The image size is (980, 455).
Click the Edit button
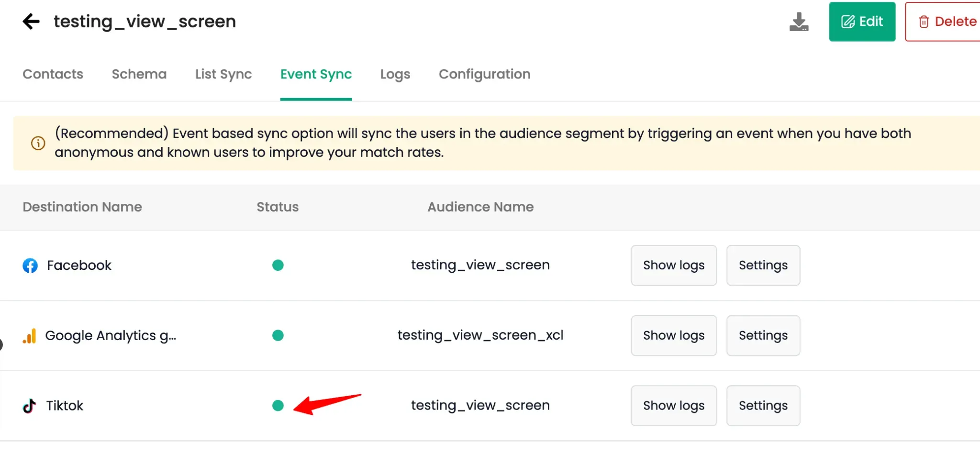coord(862,22)
